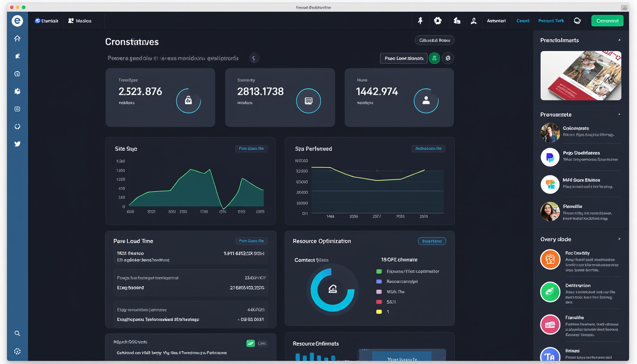Click the user profile icon in the top bar
Viewport: 637px width, 364px height.
[473, 20]
